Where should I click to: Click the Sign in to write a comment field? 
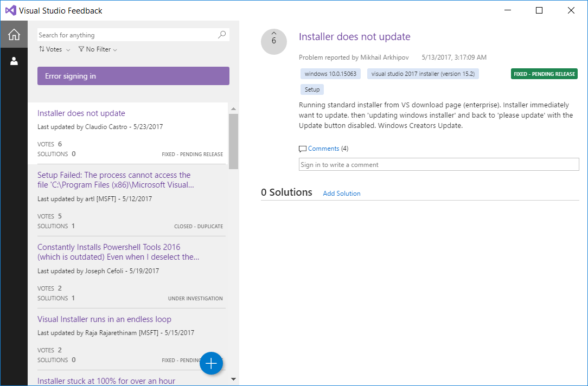click(x=439, y=164)
